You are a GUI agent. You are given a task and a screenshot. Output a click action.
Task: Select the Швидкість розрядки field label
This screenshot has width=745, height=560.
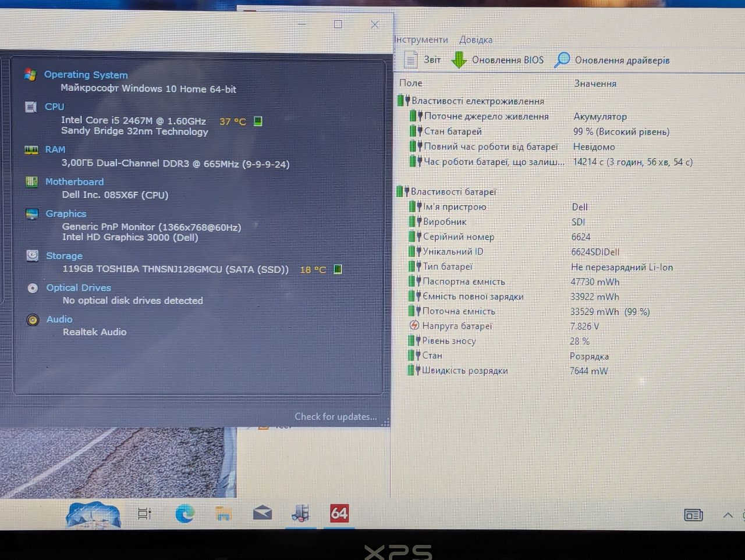[x=465, y=370]
